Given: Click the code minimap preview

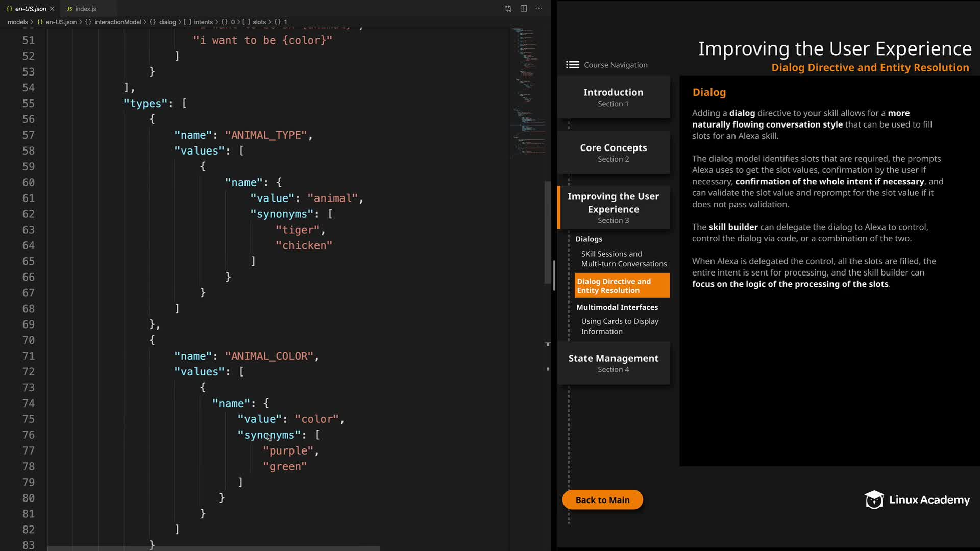Looking at the screenshot, I should (x=527, y=92).
